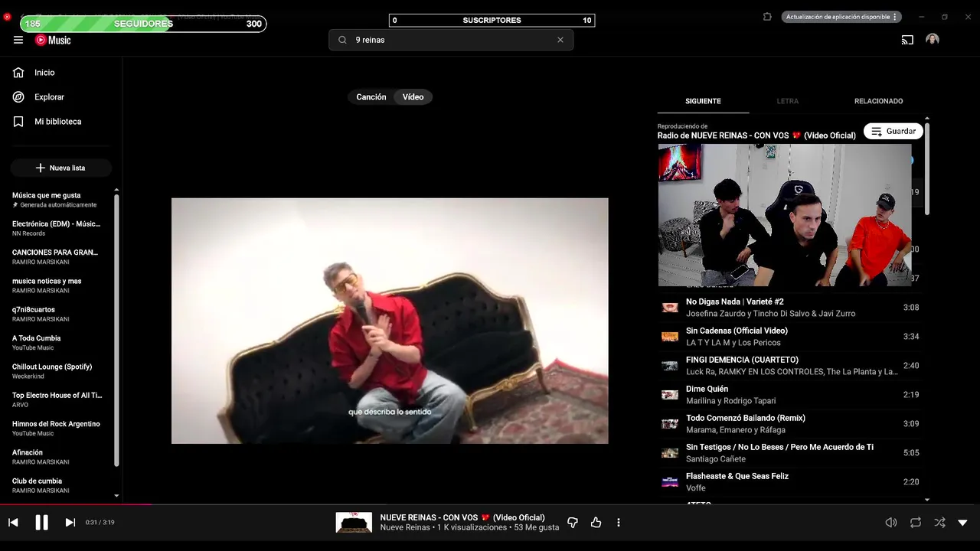This screenshot has width=980, height=551.
Task: Open the Club de cumbia playlist
Action: (57, 485)
